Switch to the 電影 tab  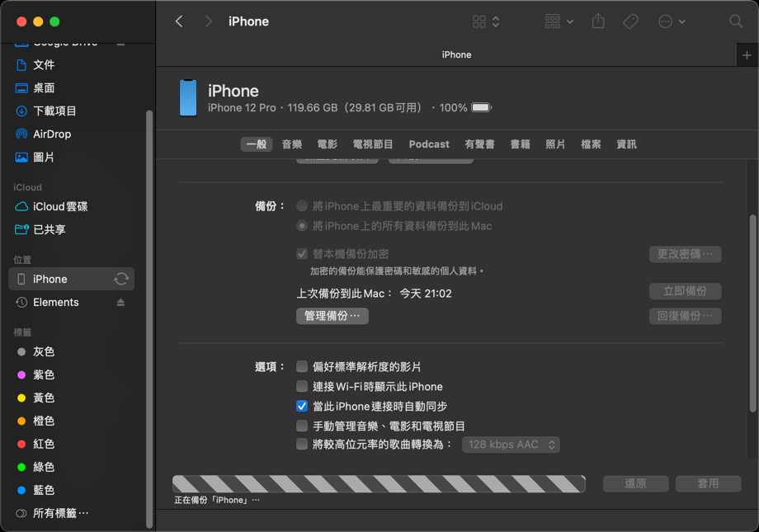click(x=328, y=144)
